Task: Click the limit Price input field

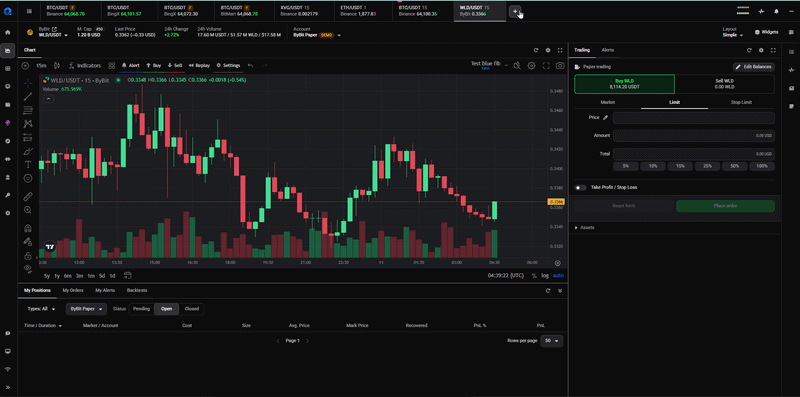Action: coord(693,118)
